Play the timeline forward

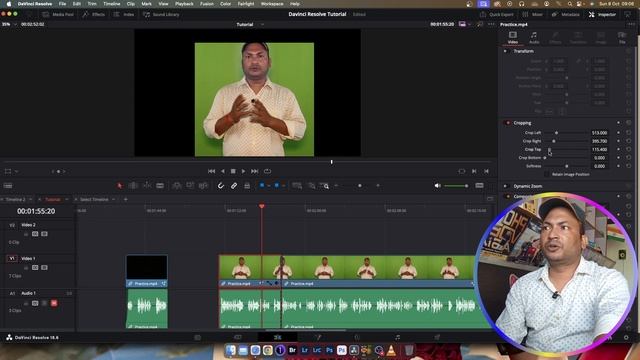[243, 171]
